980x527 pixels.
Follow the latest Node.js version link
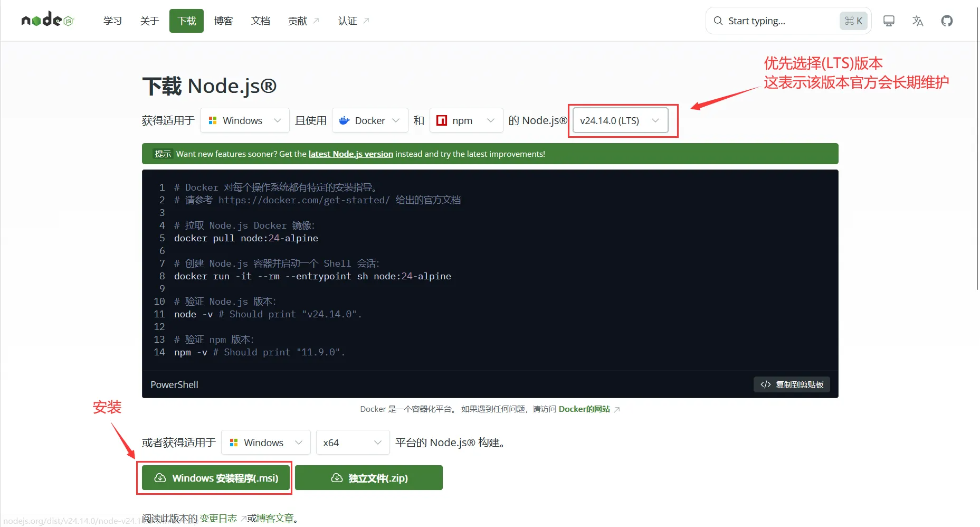[350, 154]
